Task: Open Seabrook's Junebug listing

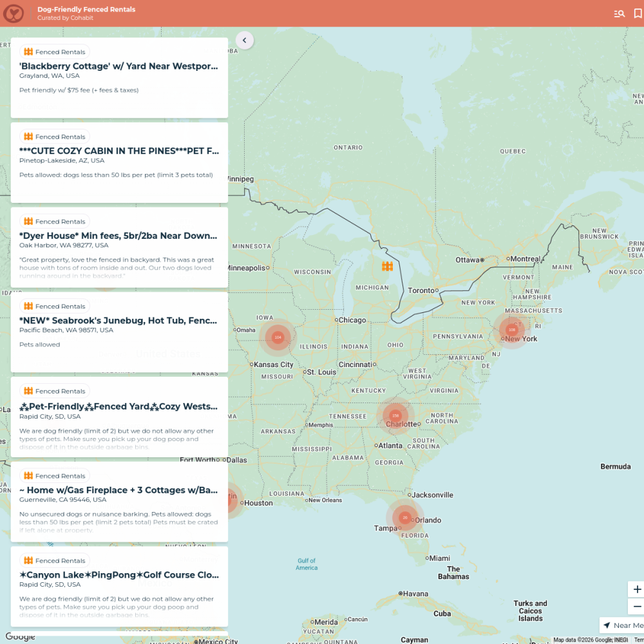Action: 119,332
